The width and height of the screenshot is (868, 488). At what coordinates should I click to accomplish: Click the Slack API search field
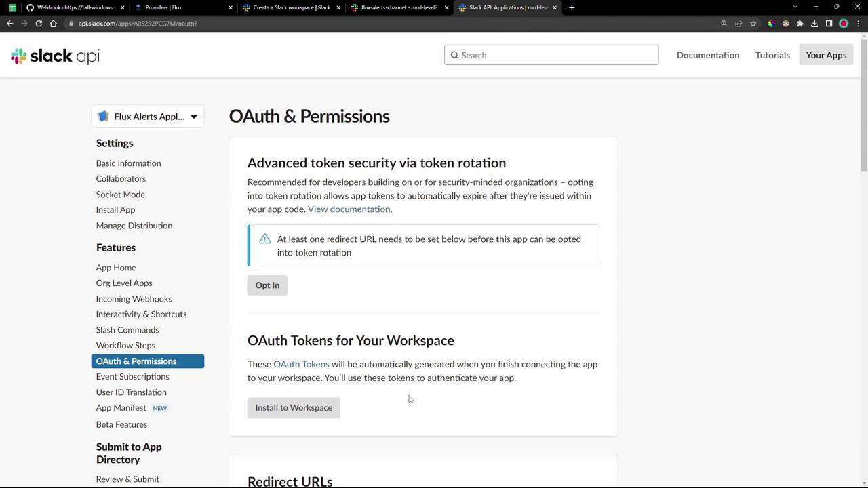pyautogui.click(x=551, y=55)
